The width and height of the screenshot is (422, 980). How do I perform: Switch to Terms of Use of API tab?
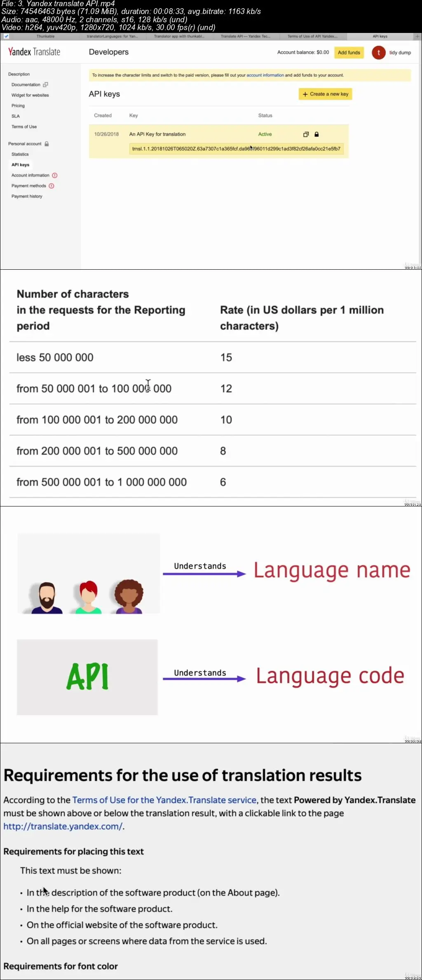313,36
